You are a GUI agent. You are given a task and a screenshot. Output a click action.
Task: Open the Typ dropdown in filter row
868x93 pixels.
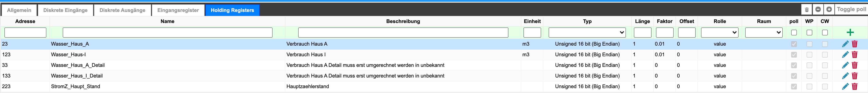587,33
